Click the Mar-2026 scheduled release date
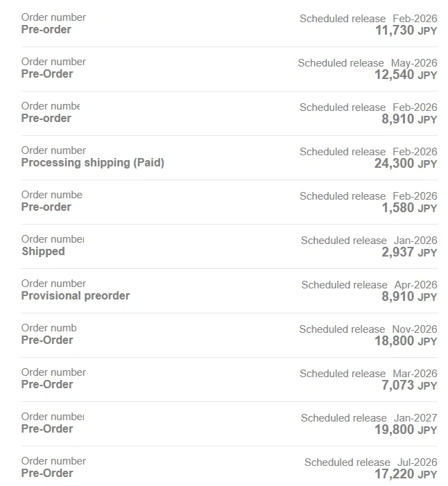Screen dimensions: 448x486 pos(415,374)
